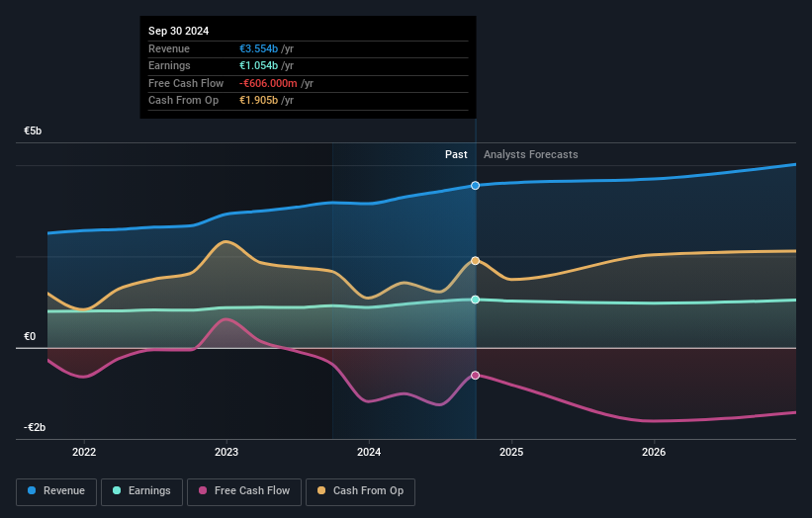Screen dimensions: 812x518
Task: Toggle the Revenue legend button
Action: coord(56,491)
